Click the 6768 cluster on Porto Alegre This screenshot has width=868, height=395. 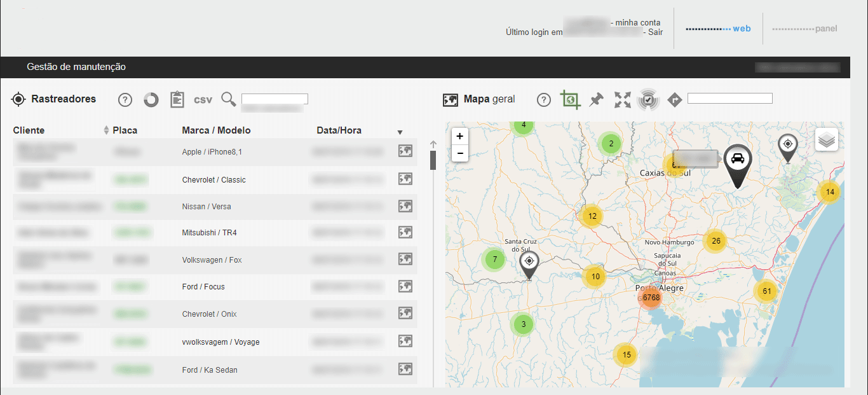click(651, 298)
